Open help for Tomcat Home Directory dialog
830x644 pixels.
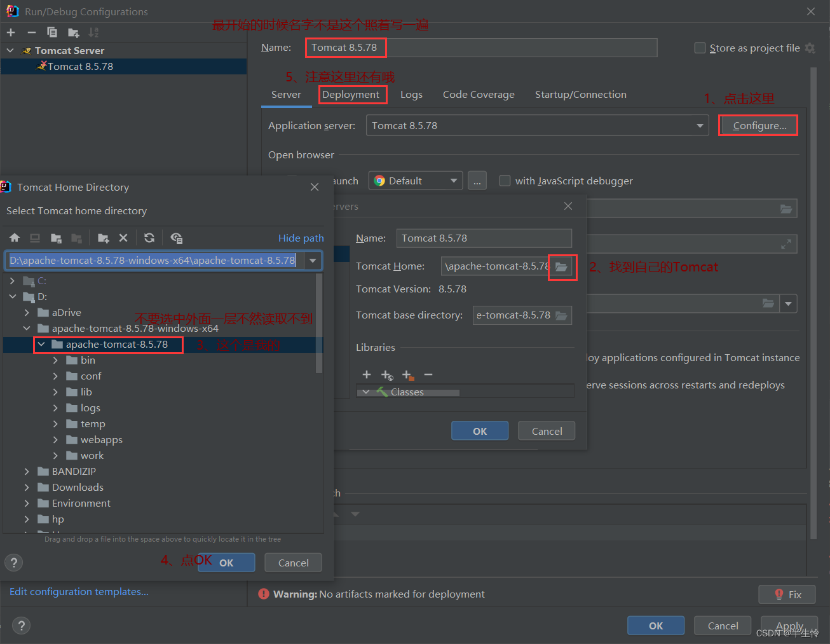(x=13, y=563)
